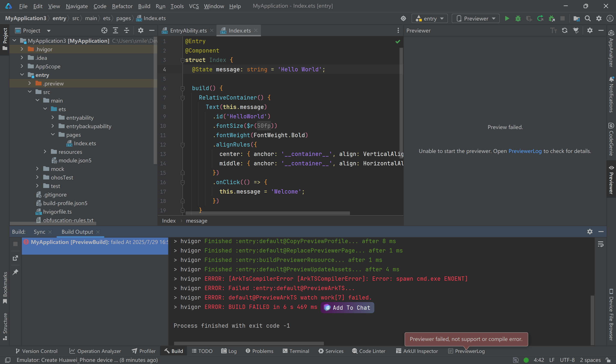Open the Problems tool window
This screenshot has height=364, width=616.
click(x=259, y=351)
